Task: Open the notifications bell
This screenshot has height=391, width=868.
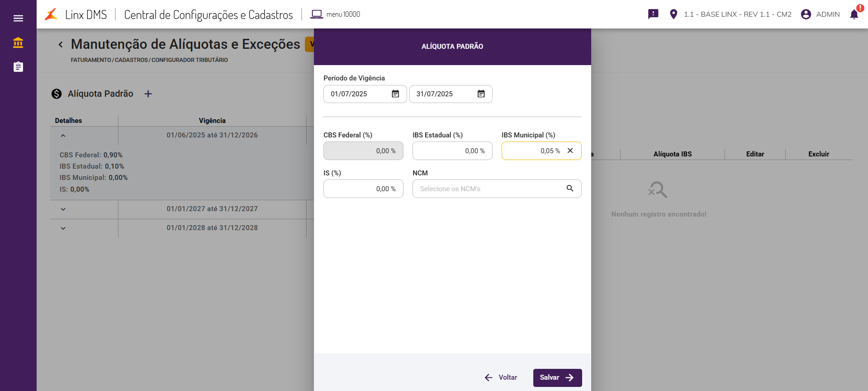Action: coord(854,14)
